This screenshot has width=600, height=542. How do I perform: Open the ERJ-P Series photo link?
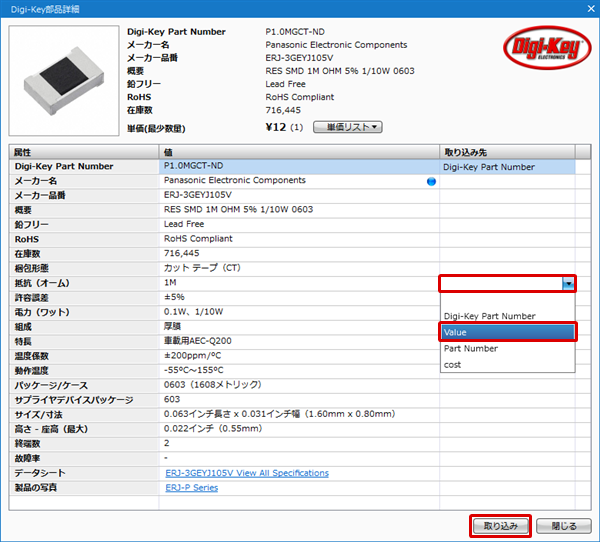192,488
